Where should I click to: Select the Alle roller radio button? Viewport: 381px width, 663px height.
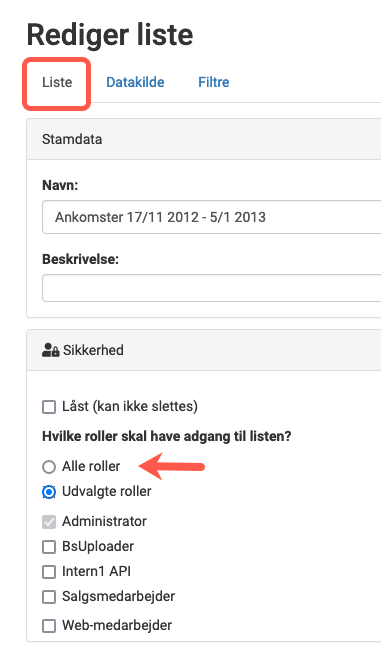click(49, 467)
